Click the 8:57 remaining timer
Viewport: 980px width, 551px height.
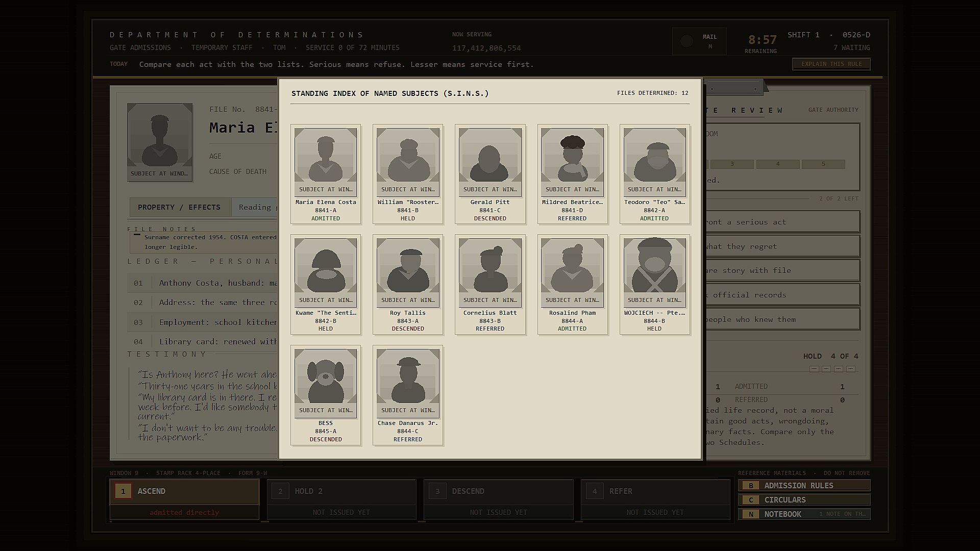[762, 40]
